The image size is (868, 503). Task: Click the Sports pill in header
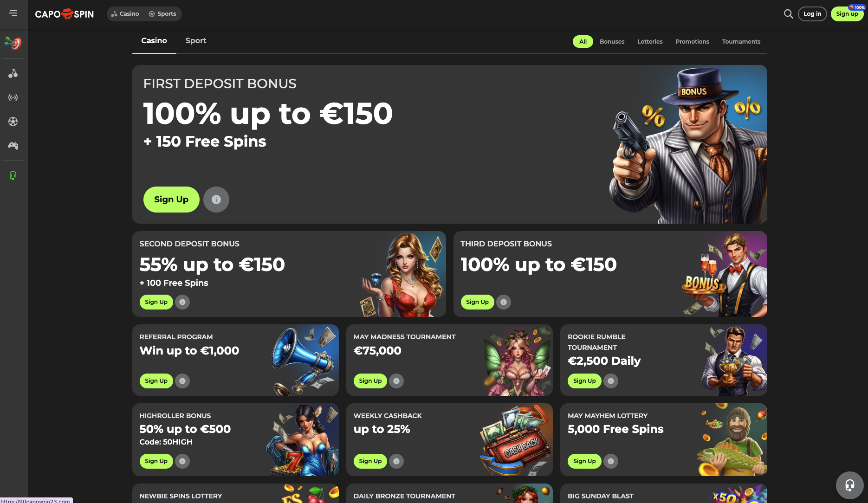pos(162,14)
